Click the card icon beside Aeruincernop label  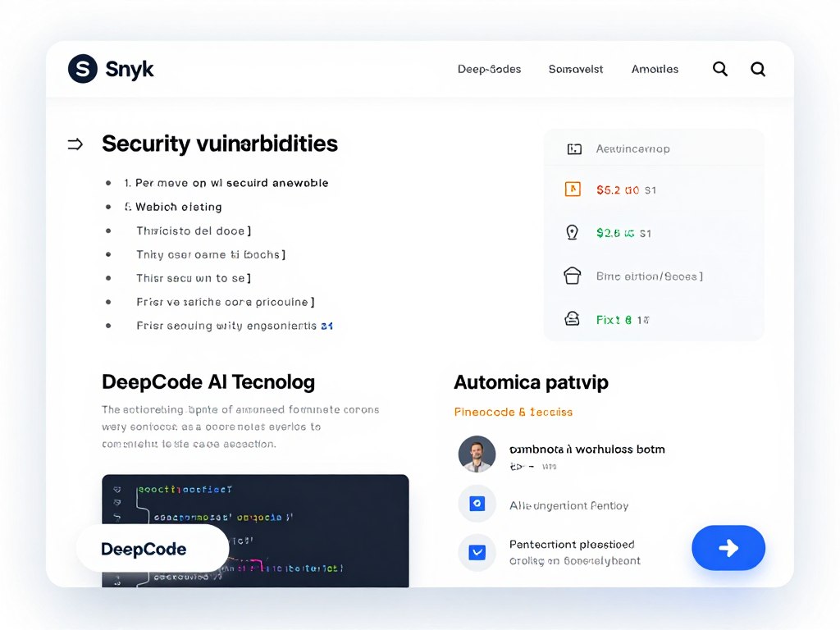(573, 148)
